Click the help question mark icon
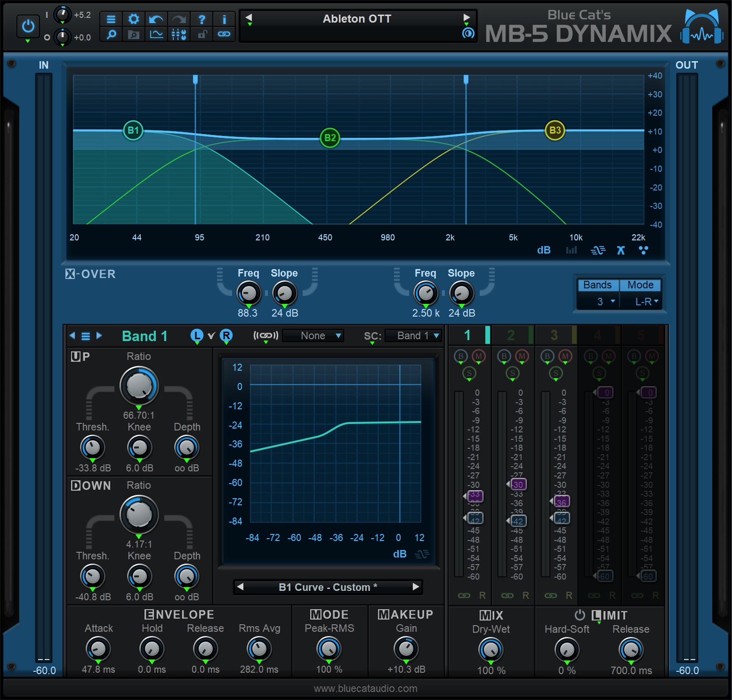The height and width of the screenshot is (700, 732). (202, 19)
